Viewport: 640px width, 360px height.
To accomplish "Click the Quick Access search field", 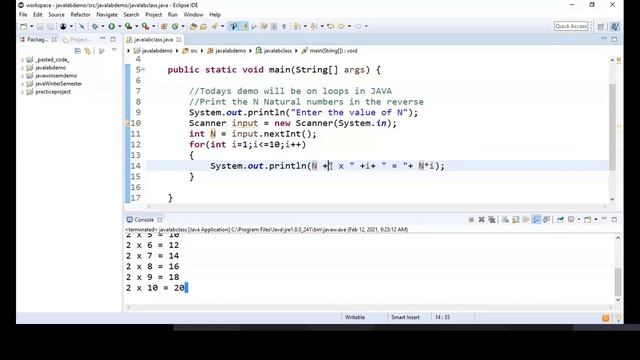I will tap(571, 26).
